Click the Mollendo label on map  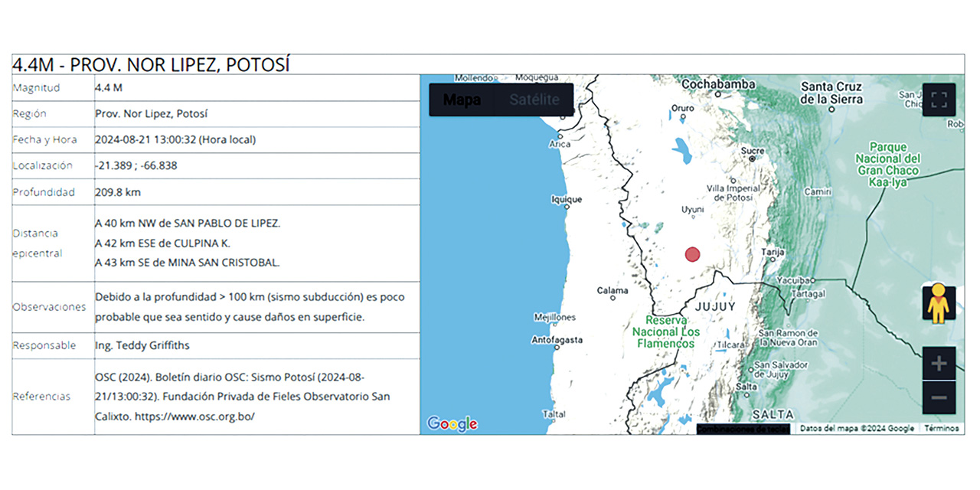[x=474, y=78]
